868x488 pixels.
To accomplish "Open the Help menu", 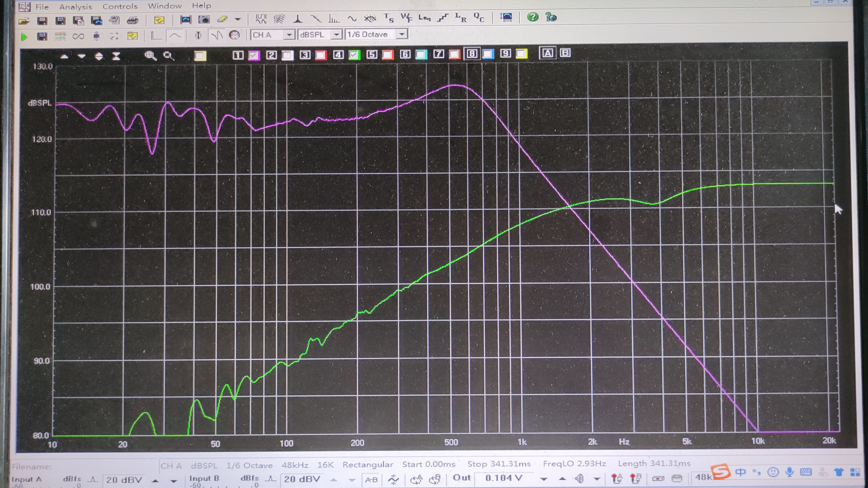I will [x=201, y=6].
